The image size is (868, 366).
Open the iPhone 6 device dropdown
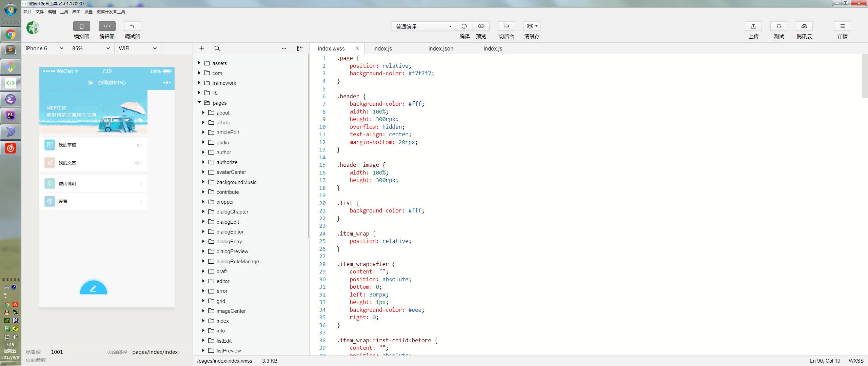click(44, 48)
